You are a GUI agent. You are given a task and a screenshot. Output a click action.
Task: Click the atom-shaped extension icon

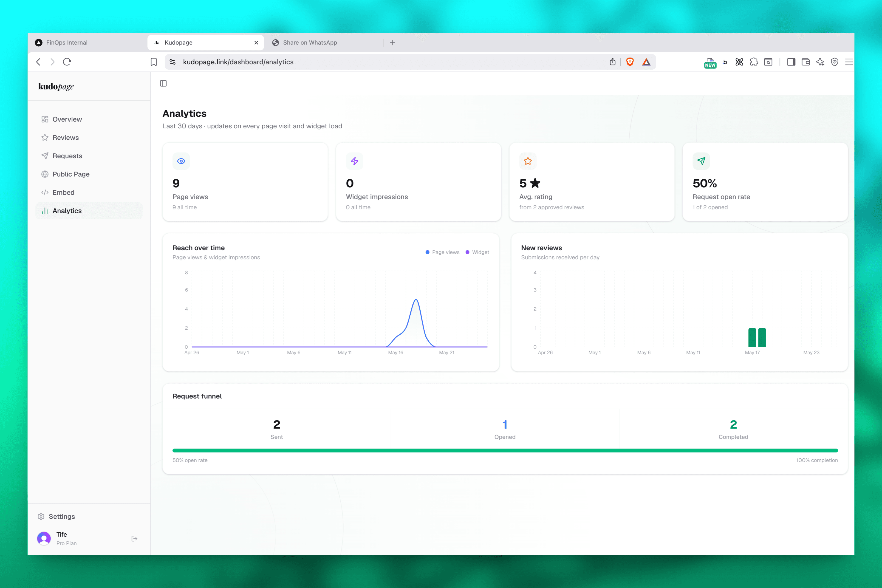tap(739, 62)
